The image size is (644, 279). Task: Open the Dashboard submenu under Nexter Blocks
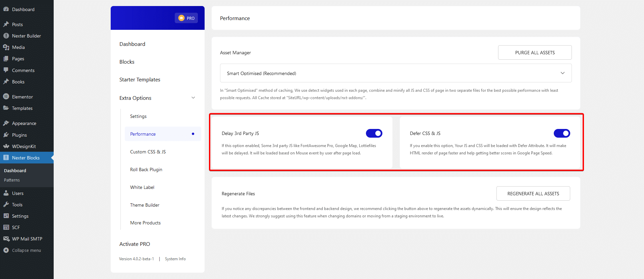pyautogui.click(x=15, y=170)
